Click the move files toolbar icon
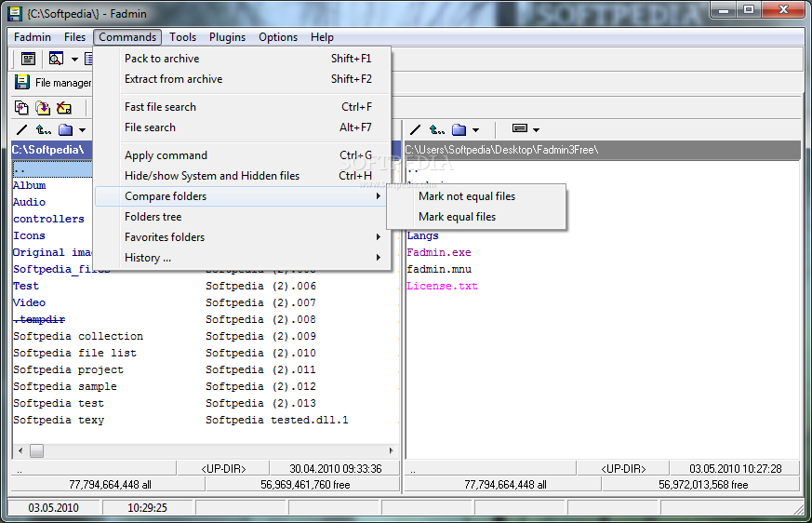 [43, 108]
